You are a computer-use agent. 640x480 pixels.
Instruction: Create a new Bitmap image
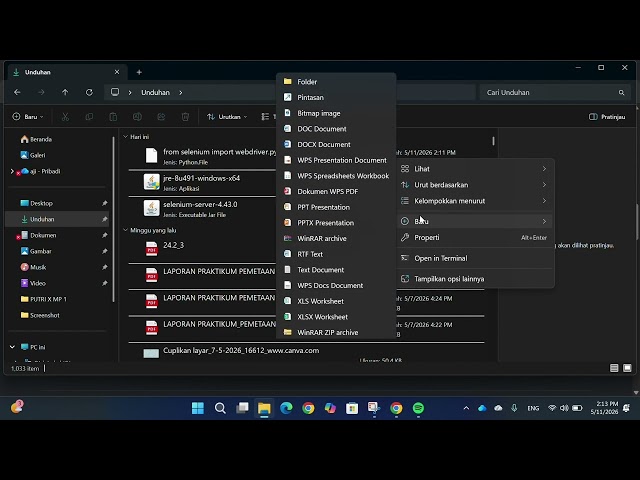pos(336,113)
